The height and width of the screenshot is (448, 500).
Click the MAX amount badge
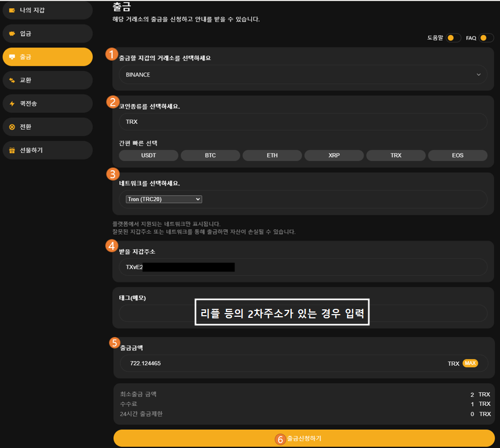(x=470, y=363)
